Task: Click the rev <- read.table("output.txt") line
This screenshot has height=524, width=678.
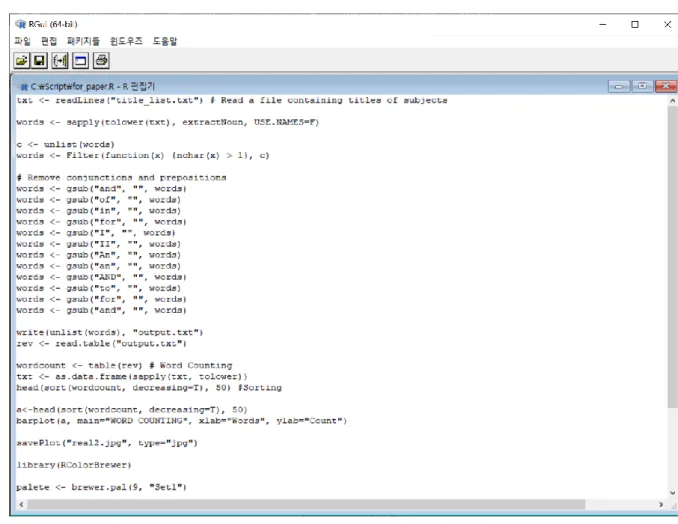Action: click(101, 343)
